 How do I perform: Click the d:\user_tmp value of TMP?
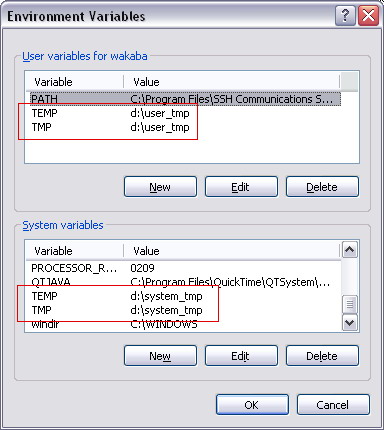160,127
